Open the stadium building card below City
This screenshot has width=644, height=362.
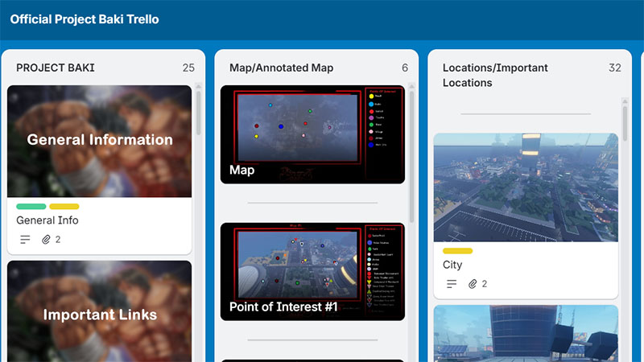coord(526,333)
